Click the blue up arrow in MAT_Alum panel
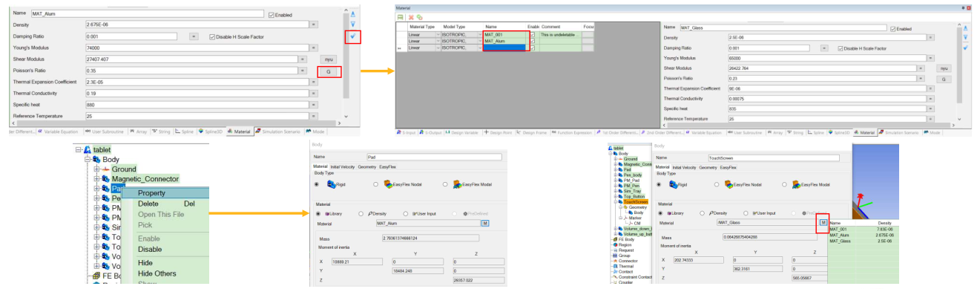 [x=353, y=14]
